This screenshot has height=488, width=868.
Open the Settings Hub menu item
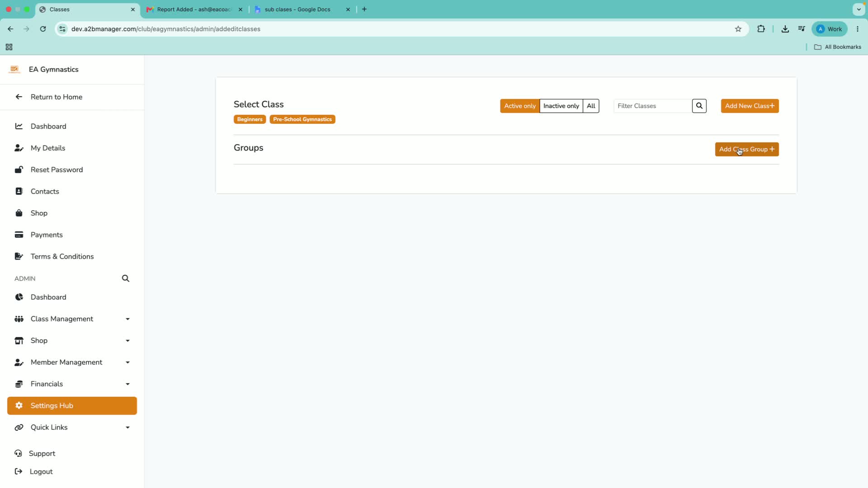[72, 406]
